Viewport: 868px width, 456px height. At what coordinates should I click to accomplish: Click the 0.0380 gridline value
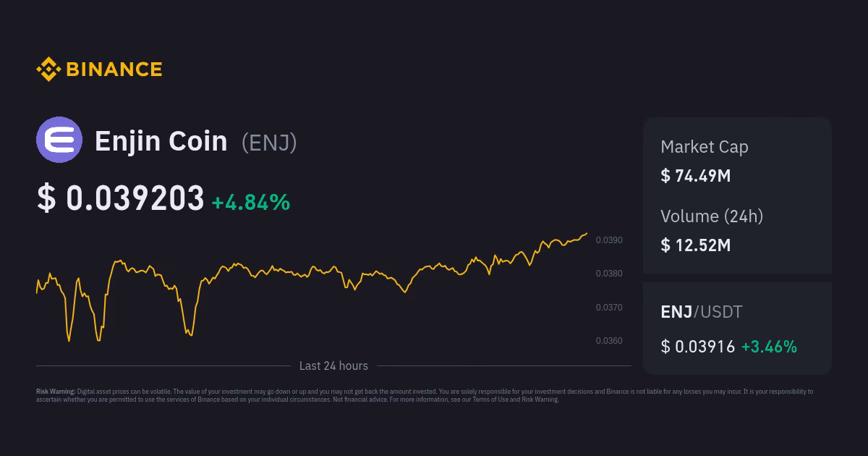tap(608, 274)
